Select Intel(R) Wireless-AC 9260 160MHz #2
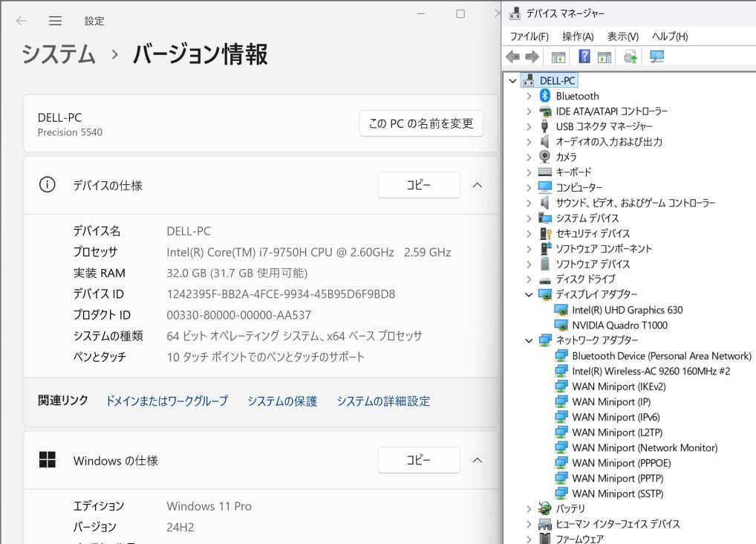756x544 pixels. coord(651,371)
